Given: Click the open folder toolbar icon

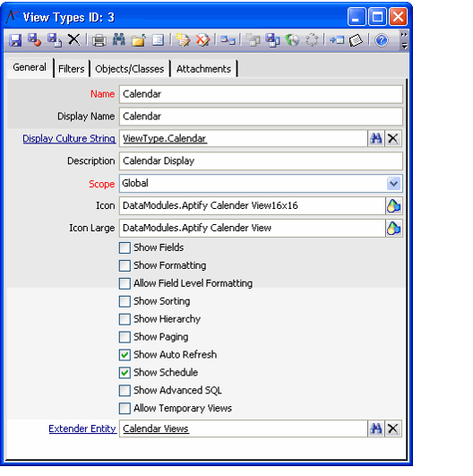Looking at the screenshot, I should 138,40.
